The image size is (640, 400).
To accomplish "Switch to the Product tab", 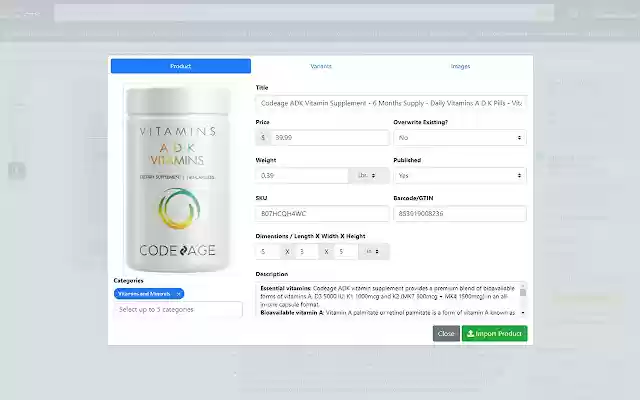I will [180, 66].
